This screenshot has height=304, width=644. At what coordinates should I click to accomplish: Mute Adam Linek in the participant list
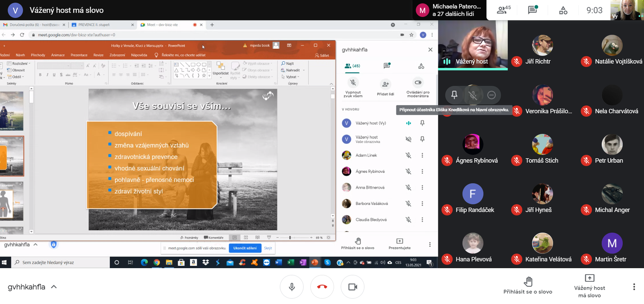(408, 155)
